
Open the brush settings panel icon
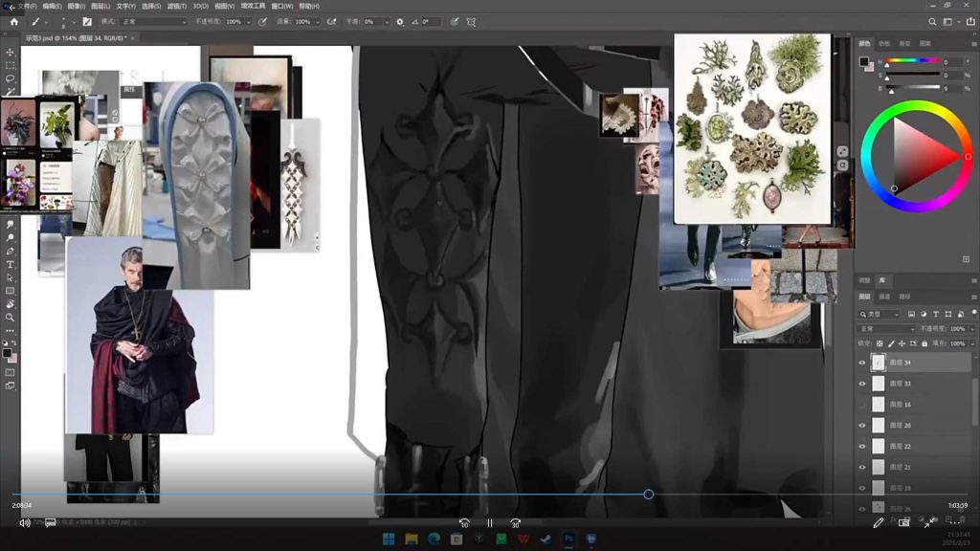88,21
